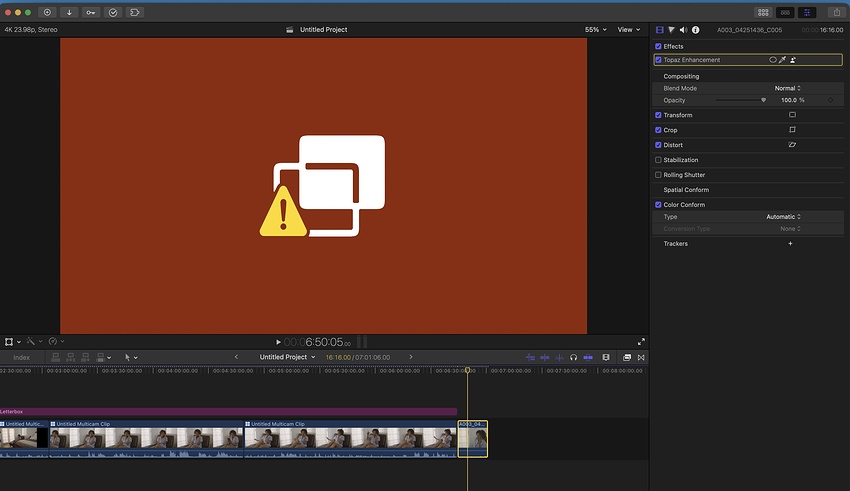Open the Select arrow tool dropdown

pos(131,357)
